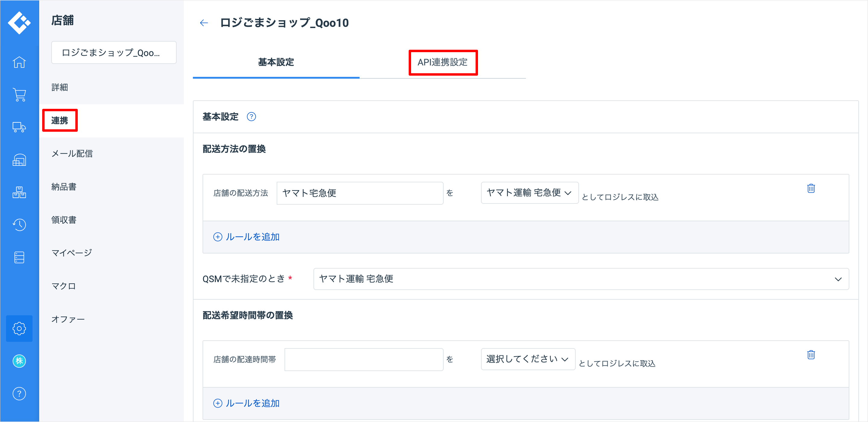Open the history clock icon
Image resolution: width=868 pixels, height=422 pixels.
(x=19, y=225)
